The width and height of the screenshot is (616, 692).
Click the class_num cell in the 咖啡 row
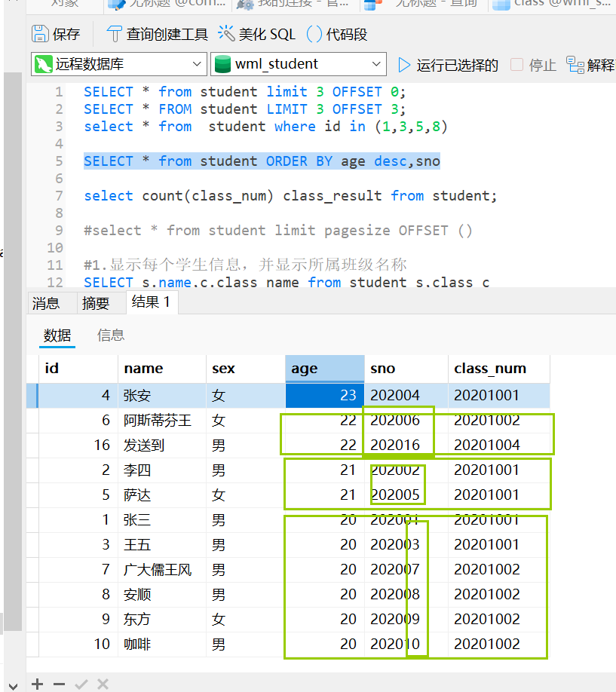499,645
